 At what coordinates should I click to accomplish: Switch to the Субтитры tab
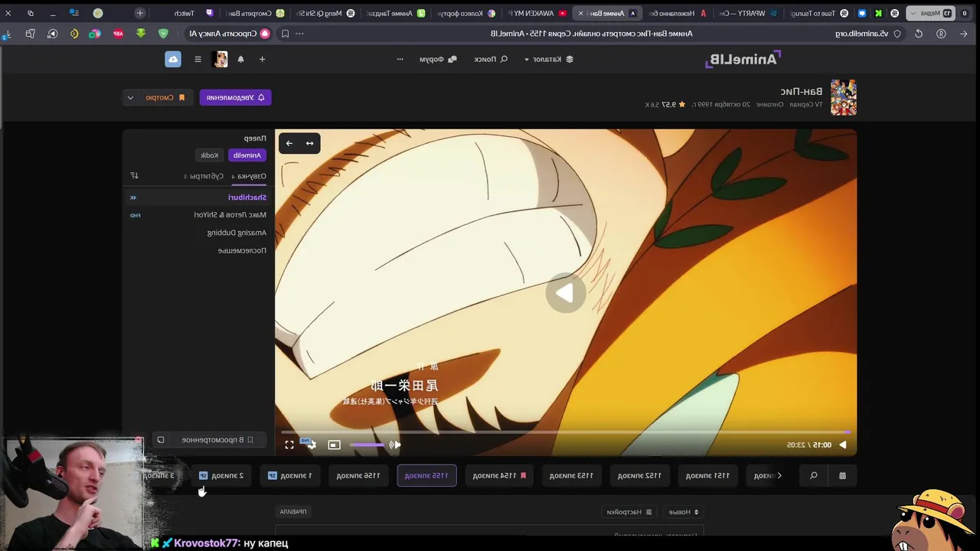(x=205, y=176)
